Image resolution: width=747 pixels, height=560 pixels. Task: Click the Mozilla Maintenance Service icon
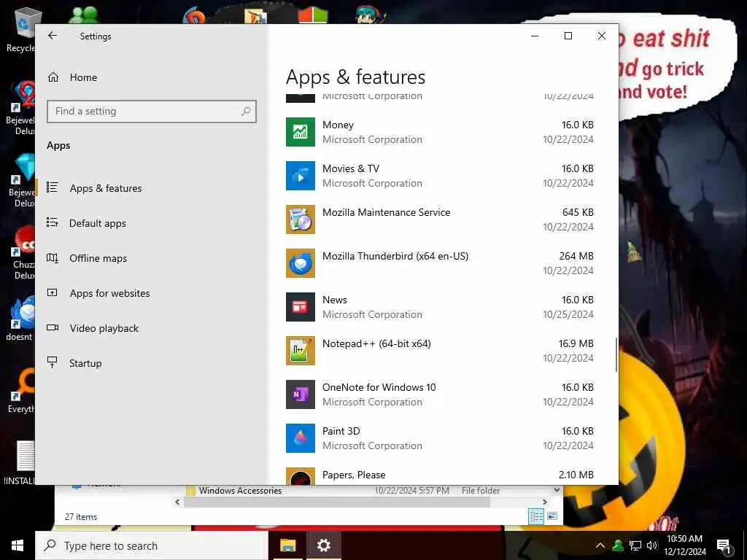click(x=300, y=219)
